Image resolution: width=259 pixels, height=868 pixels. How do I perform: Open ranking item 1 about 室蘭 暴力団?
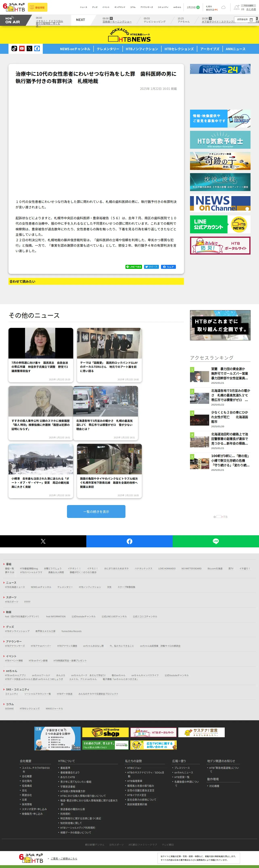[x=220, y=376]
